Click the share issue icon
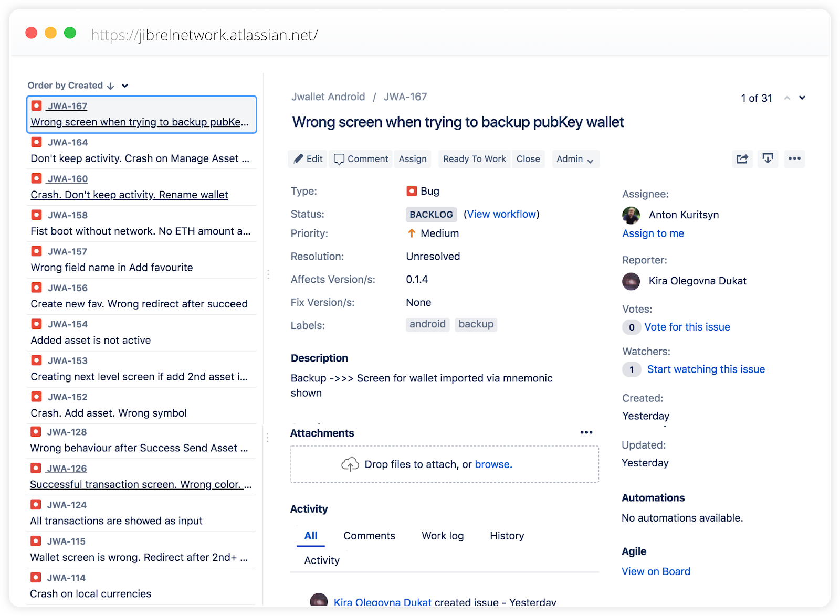This screenshot has width=840, height=616. tap(742, 159)
